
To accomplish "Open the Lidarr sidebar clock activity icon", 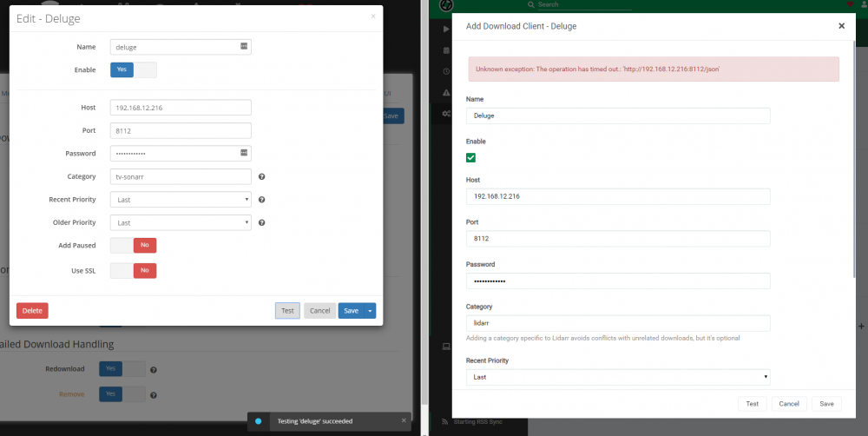I will point(446,71).
